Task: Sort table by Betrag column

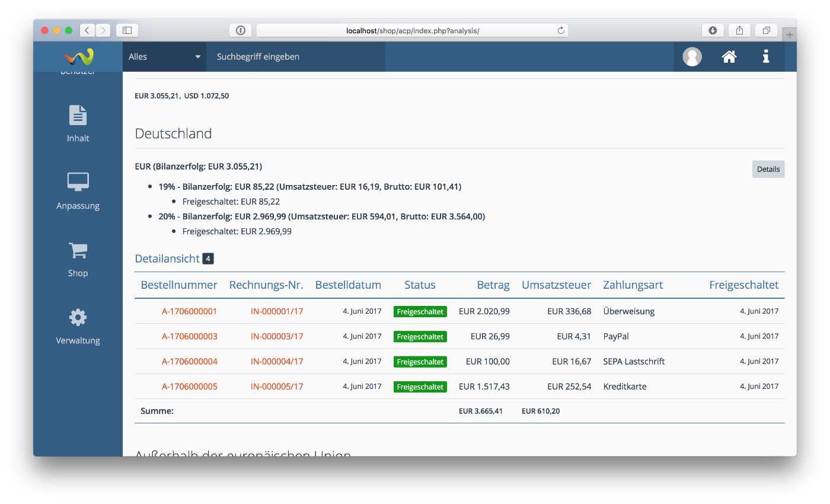Action: [493, 285]
